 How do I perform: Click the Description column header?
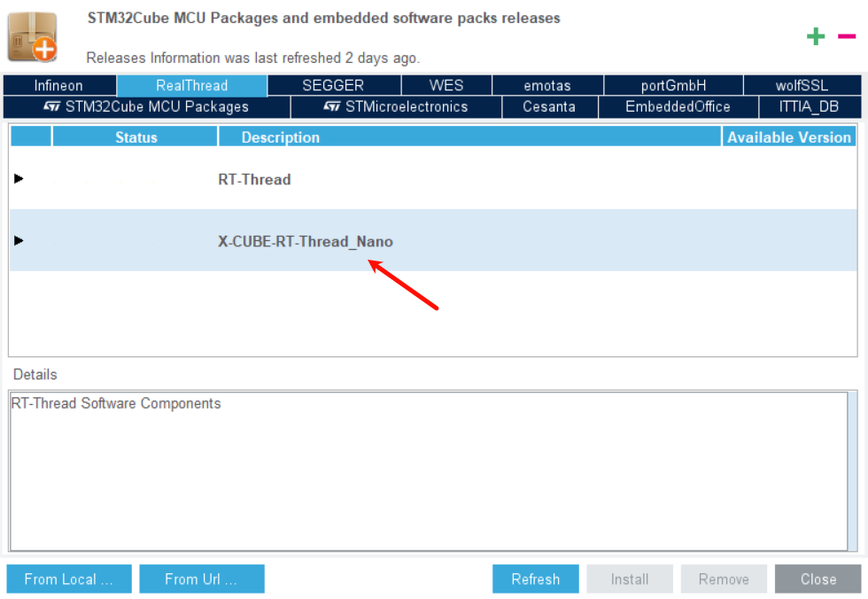click(x=470, y=136)
